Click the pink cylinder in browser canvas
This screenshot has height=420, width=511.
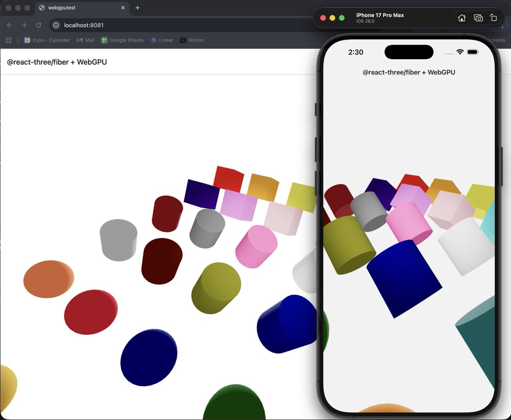[256, 247]
